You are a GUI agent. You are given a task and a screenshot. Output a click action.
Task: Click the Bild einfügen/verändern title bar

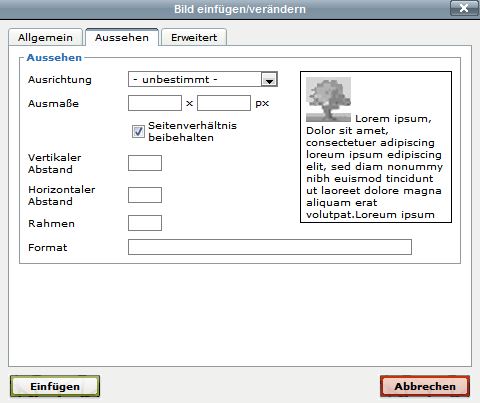[x=240, y=9]
